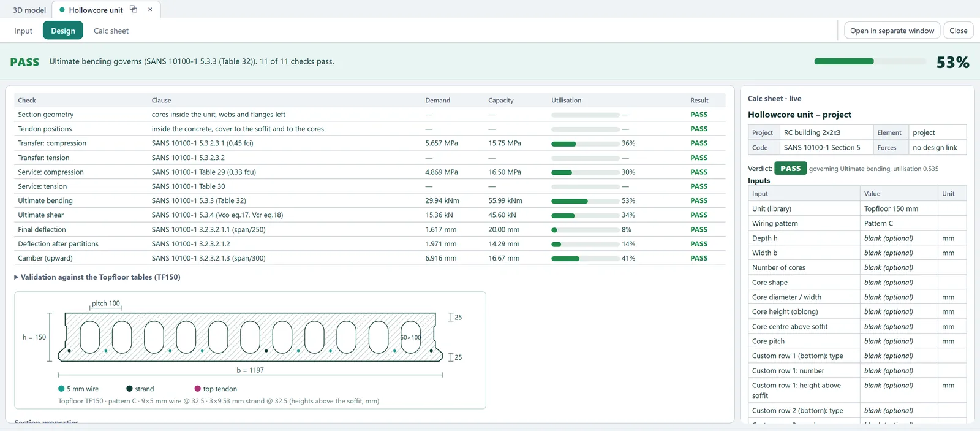Click the Number of cores value field
980x431 pixels.
pyautogui.click(x=899, y=268)
